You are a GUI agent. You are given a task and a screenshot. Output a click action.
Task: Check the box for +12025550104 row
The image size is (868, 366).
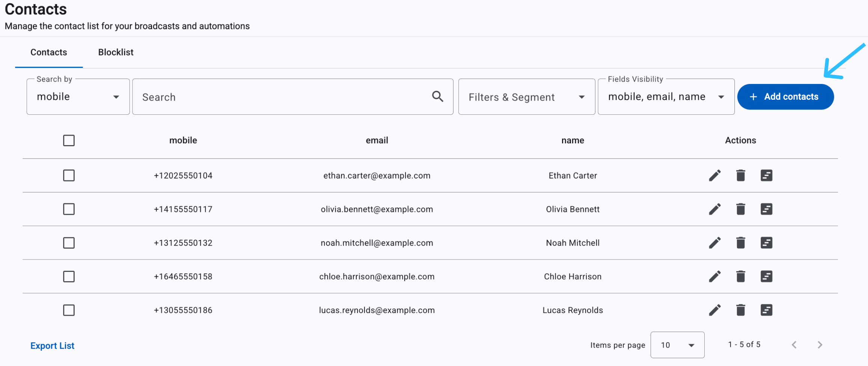click(x=69, y=175)
